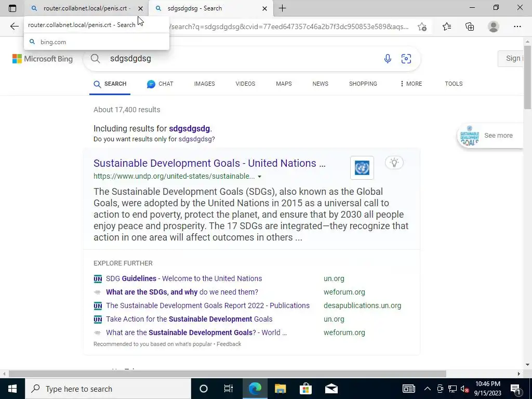This screenshot has width=532, height=399.
Task: Open Take Action for Sustainable Development link
Action: [x=189, y=320]
